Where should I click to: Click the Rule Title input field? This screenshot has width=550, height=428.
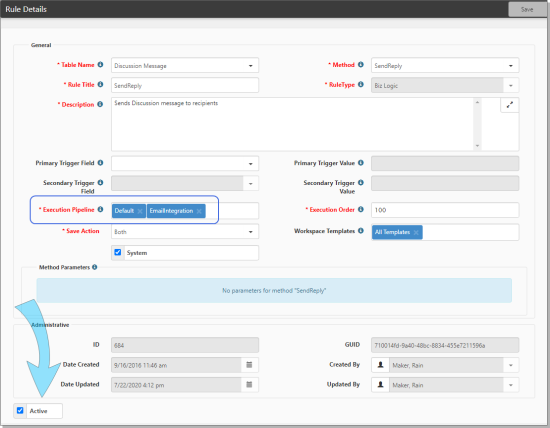[185, 85]
